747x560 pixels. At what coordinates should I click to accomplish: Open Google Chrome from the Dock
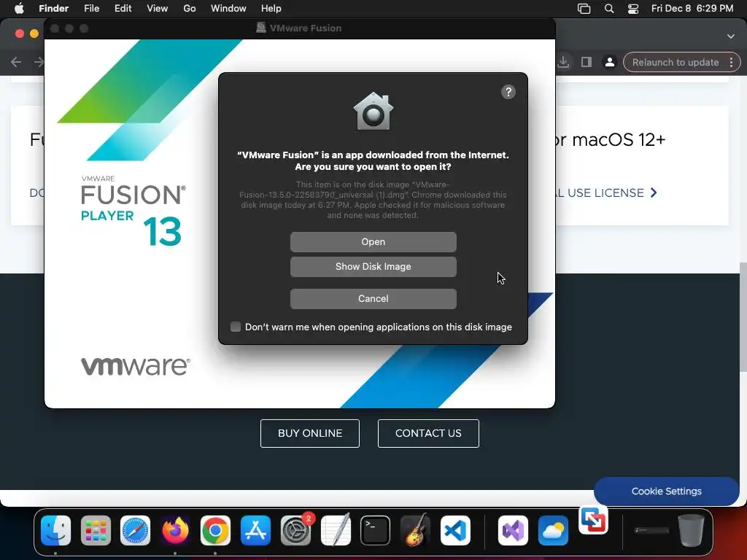coord(215,531)
